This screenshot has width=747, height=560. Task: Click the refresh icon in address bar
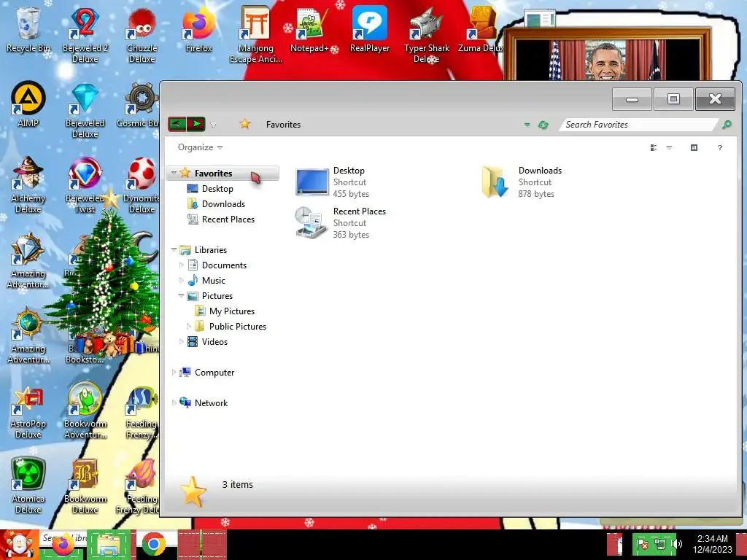(x=543, y=125)
